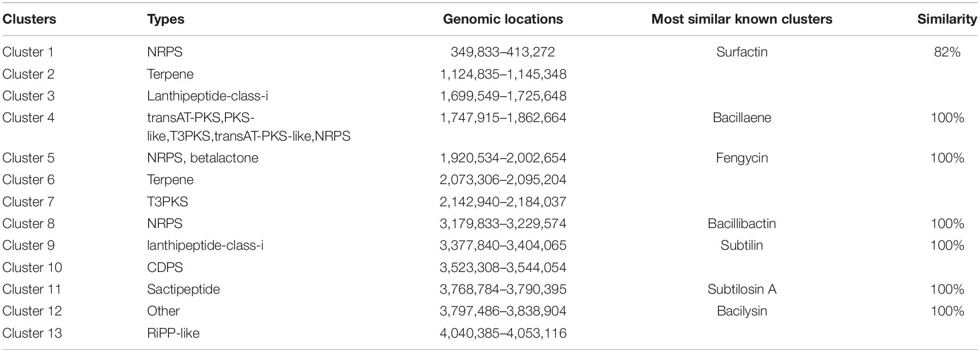
Task: Select the Genomic locations column header
Action: click(x=503, y=19)
